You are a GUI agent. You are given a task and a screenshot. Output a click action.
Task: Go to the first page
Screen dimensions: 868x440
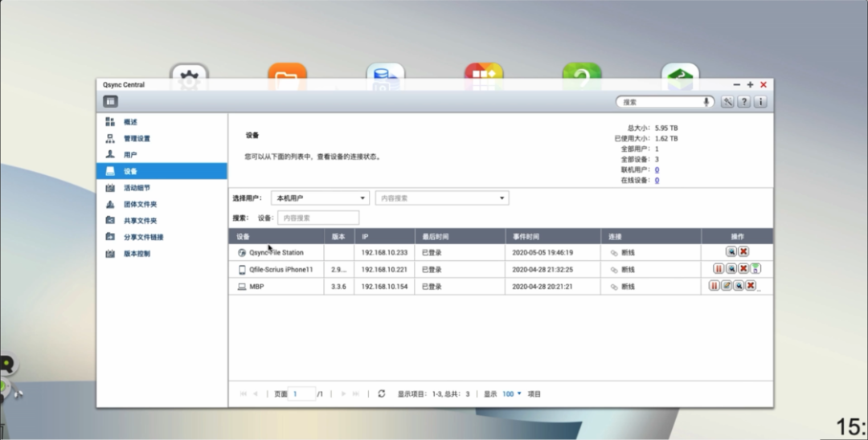(243, 393)
